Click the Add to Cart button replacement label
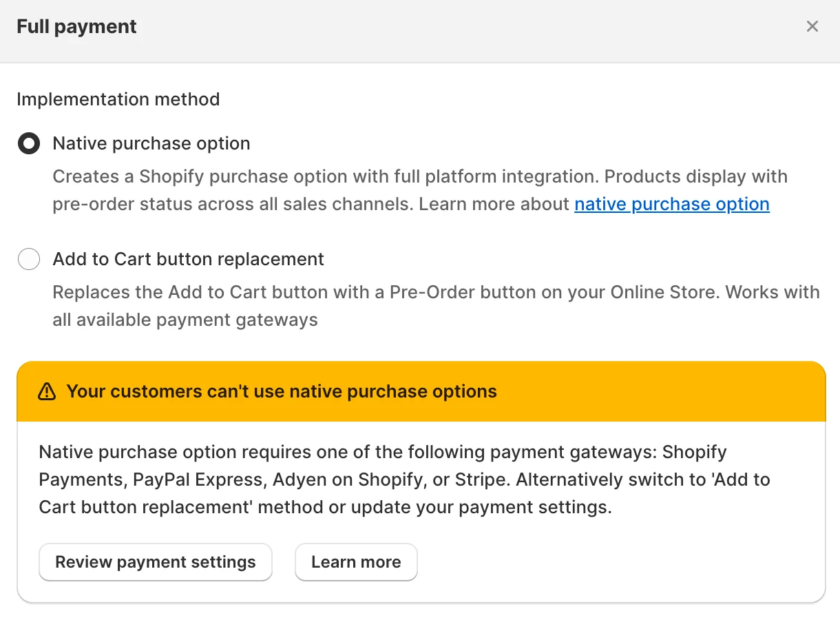The height and width of the screenshot is (620, 840). click(188, 259)
